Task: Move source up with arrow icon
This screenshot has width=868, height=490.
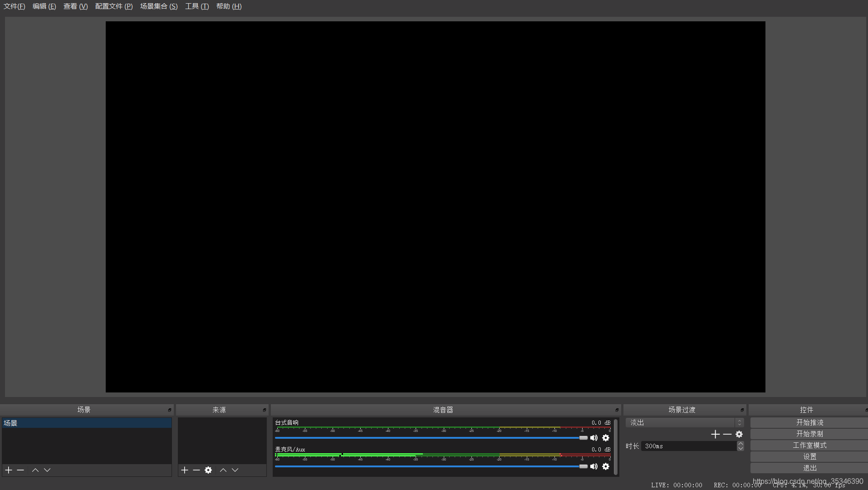Action: click(x=223, y=470)
